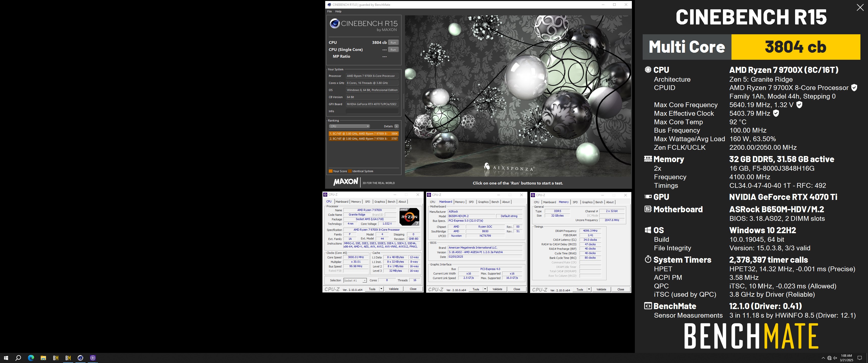
Task: Open the clock showing 1:08 AM
Action: click(x=846, y=358)
